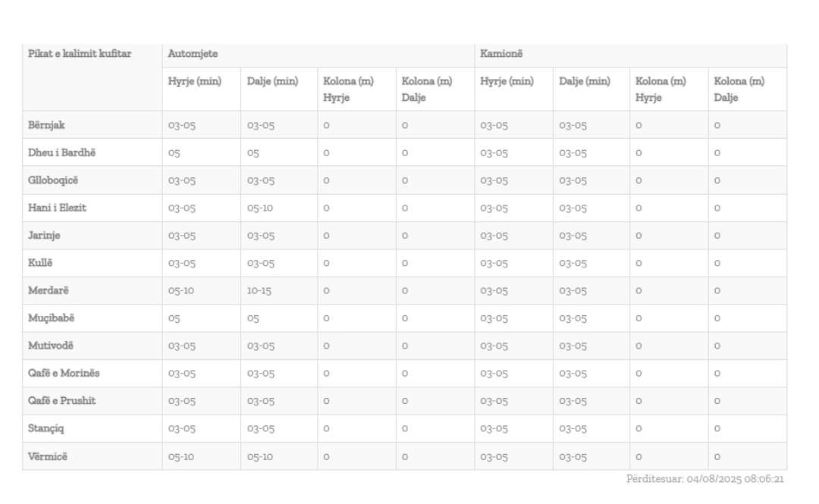Click Hani i Elezit's 05-10 exit cell
819x504 pixels.
pos(259,208)
